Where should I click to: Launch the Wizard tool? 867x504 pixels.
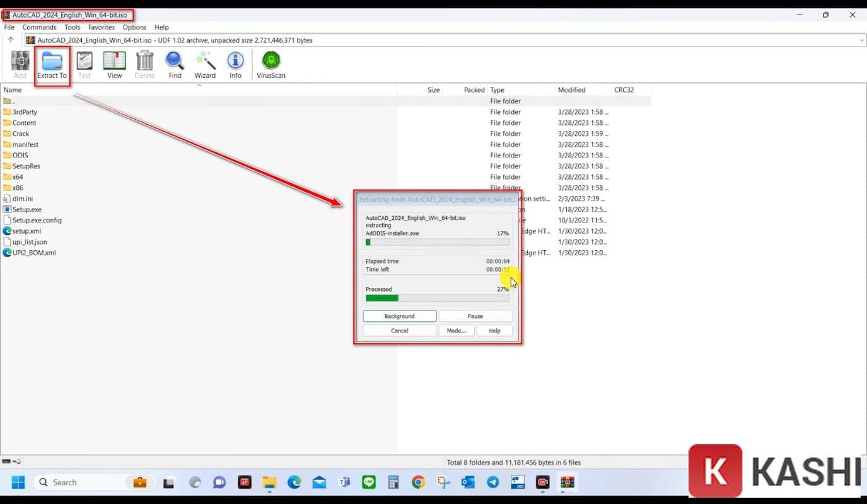(205, 66)
